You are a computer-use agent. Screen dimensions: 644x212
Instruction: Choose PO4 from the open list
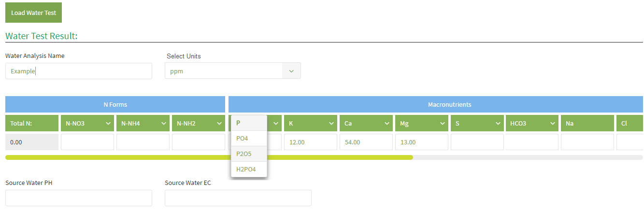click(x=249, y=139)
